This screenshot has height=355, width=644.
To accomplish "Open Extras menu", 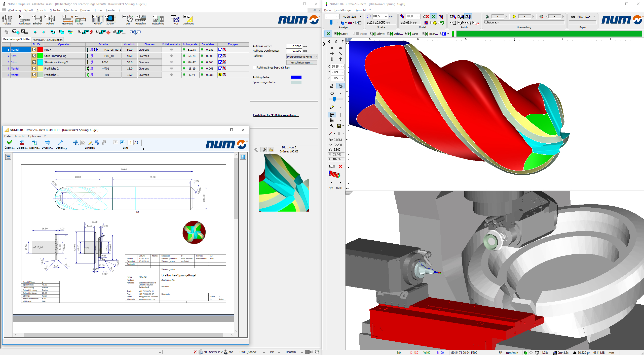I will 98,10.
